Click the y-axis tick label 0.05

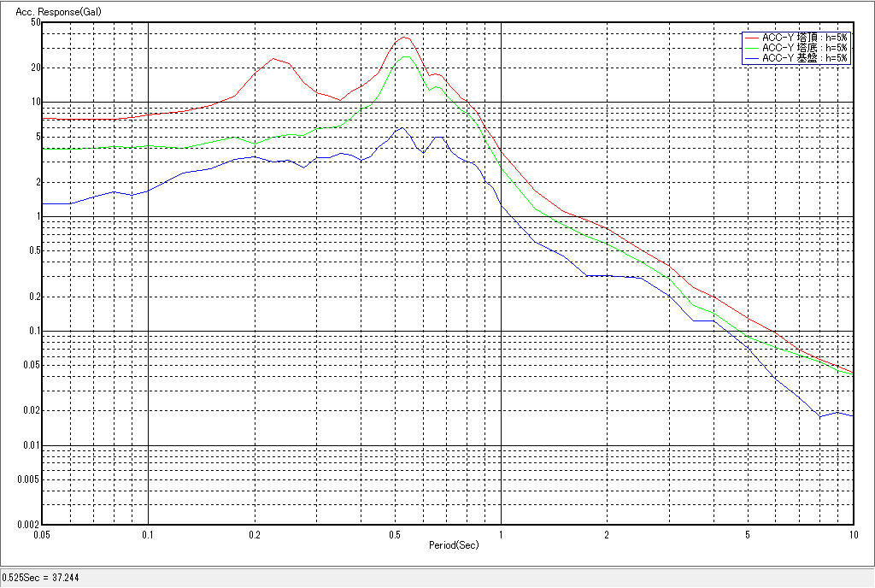point(31,365)
